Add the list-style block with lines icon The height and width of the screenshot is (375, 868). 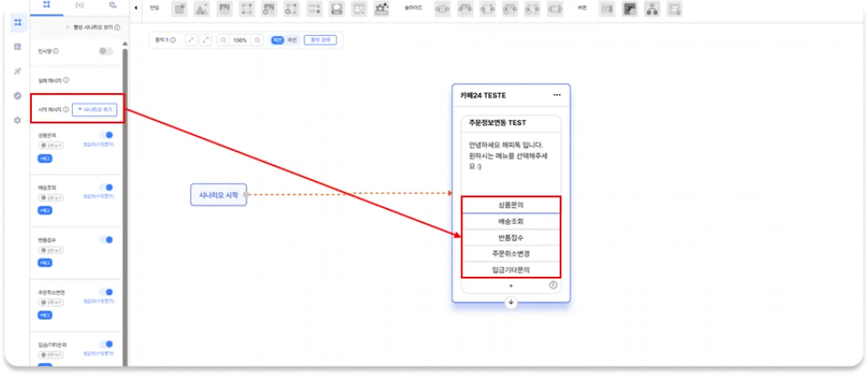(x=314, y=8)
